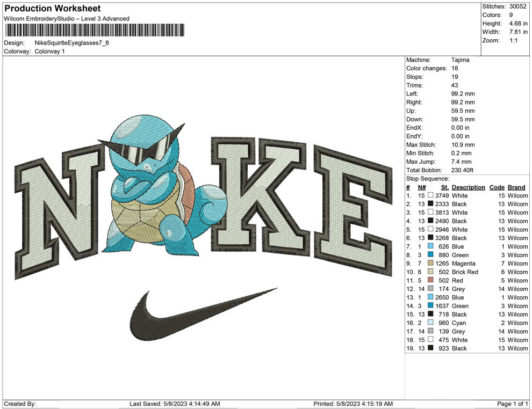The height and width of the screenshot is (409, 532).
Task: Pick the tan swatch beside "Magenta"
Action: (x=430, y=263)
